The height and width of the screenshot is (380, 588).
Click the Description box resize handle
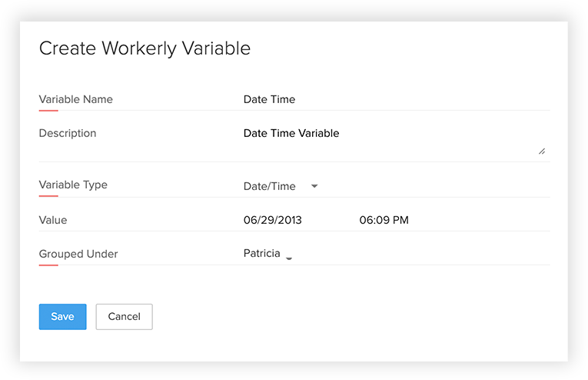coord(542,151)
